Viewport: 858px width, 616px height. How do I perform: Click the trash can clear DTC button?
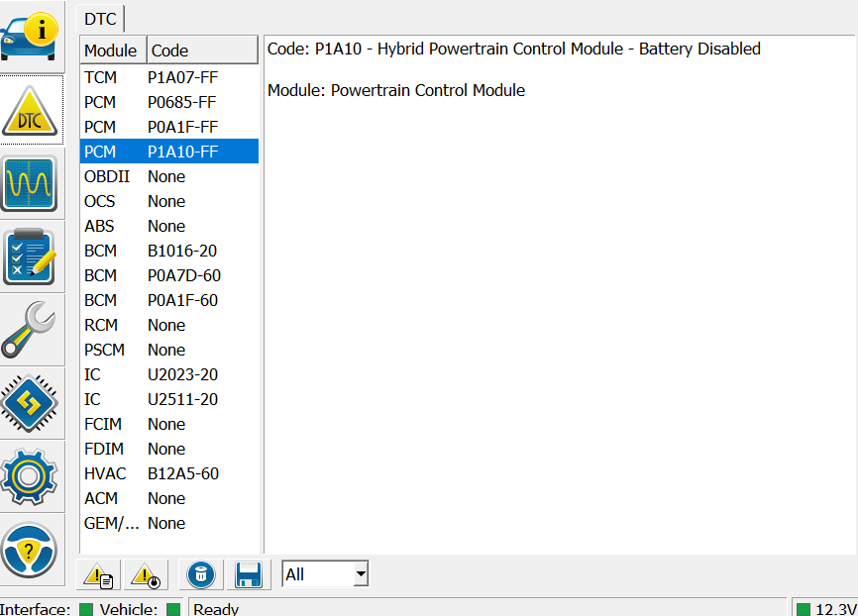pos(201,574)
